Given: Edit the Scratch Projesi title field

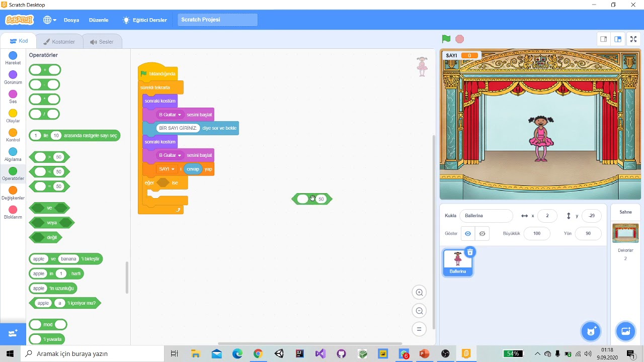Looking at the screenshot, I should [217, 20].
